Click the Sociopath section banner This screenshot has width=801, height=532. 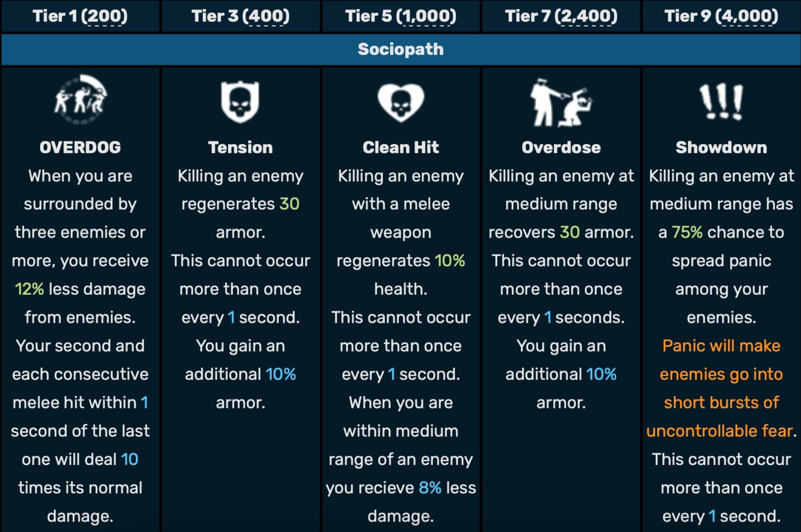coord(400,49)
